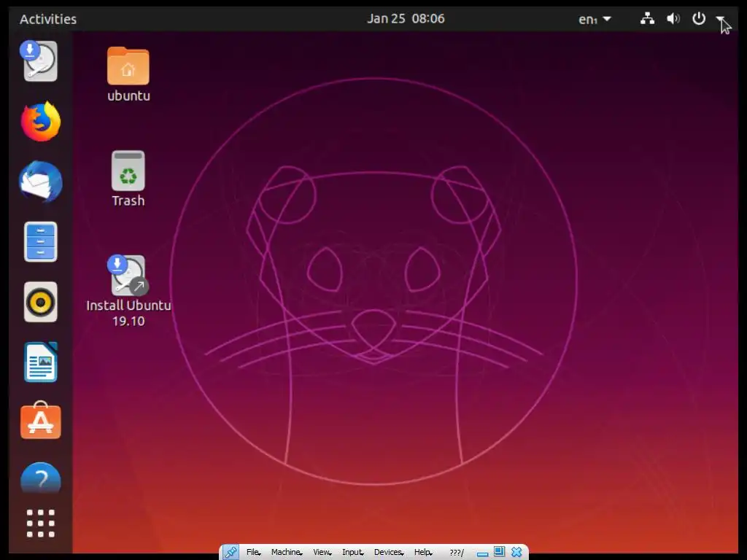
Task: Open the Trash desktop icon
Action: pos(128,179)
